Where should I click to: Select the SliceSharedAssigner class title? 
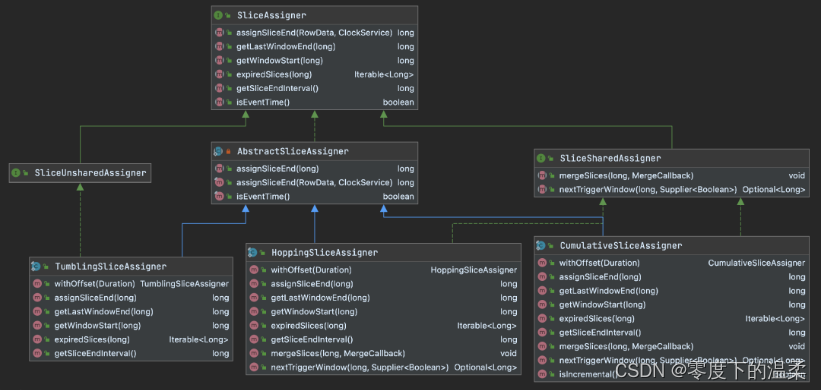[610, 158]
